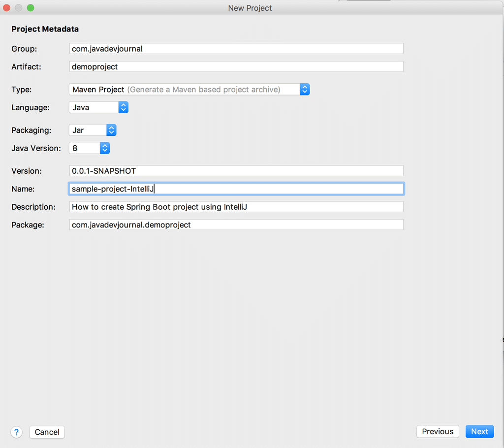Viewport: 504px width, 448px height.
Task: Select the Description text field
Action: pos(236,207)
